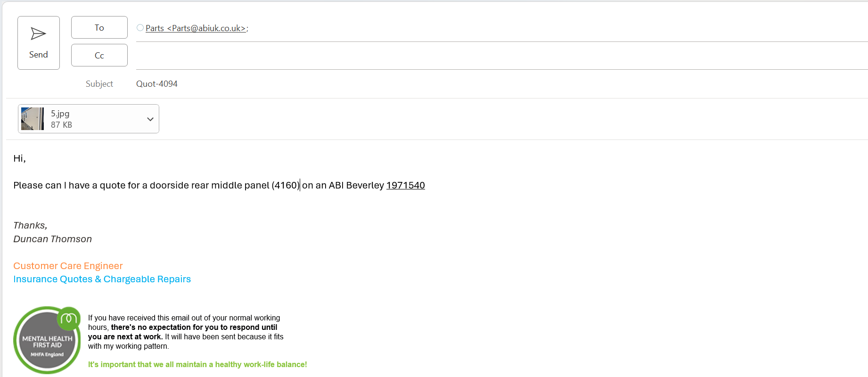Click the Duncan Thomson signature name
This screenshot has width=868, height=377.
(52, 239)
